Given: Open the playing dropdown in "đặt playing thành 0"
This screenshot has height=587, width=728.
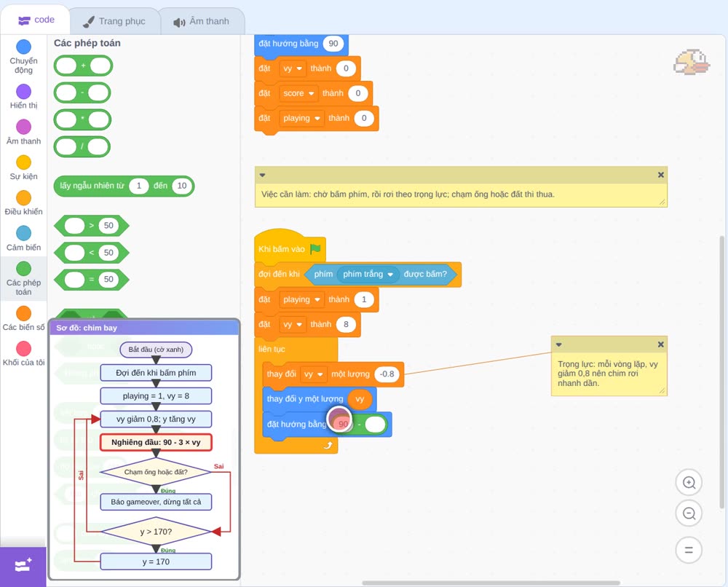Looking at the screenshot, I should [x=302, y=118].
